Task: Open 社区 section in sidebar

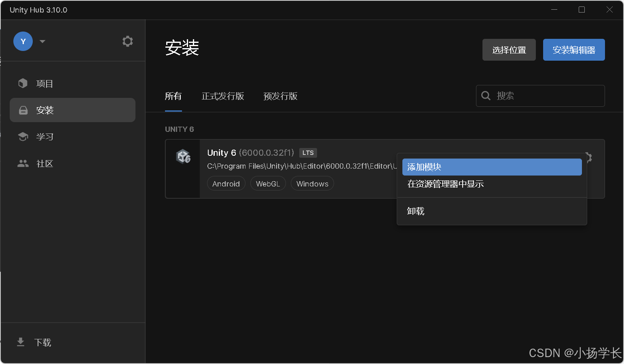Action: point(72,163)
